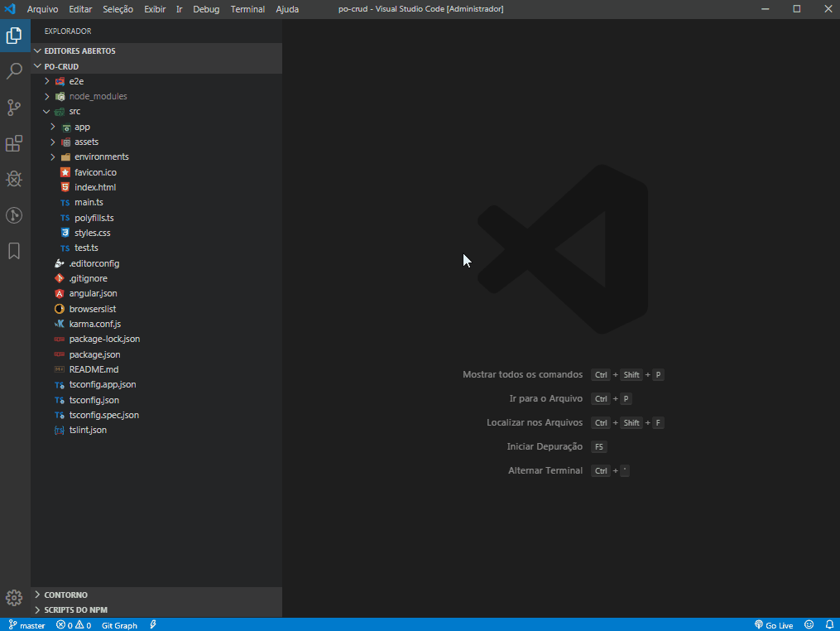Image resolution: width=840 pixels, height=631 pixels.
Task: Click the npm icon of package.json
Action: pyautogui.click(x=60, y=354)
